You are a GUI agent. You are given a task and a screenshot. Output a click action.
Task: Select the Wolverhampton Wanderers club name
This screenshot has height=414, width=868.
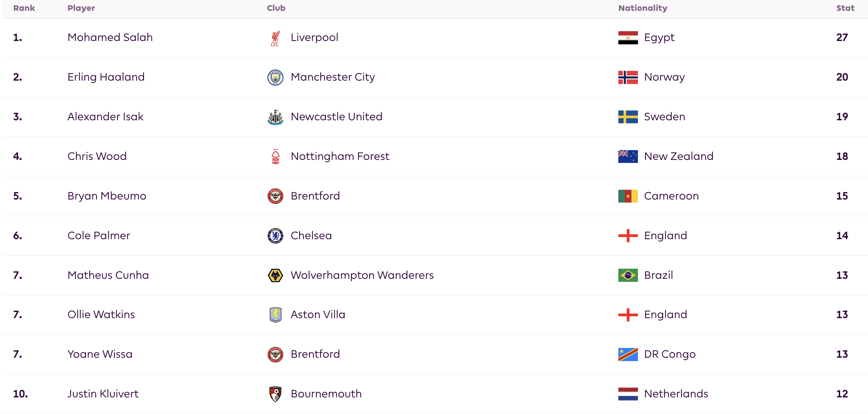(362, 275)
